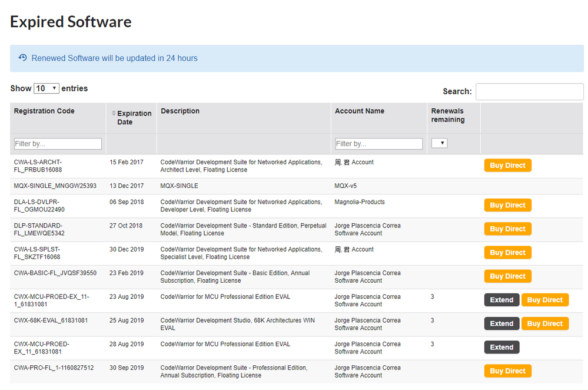Click the Account Name column header
The width and height of the screenshot is (588, 390).
click(359, 111)
